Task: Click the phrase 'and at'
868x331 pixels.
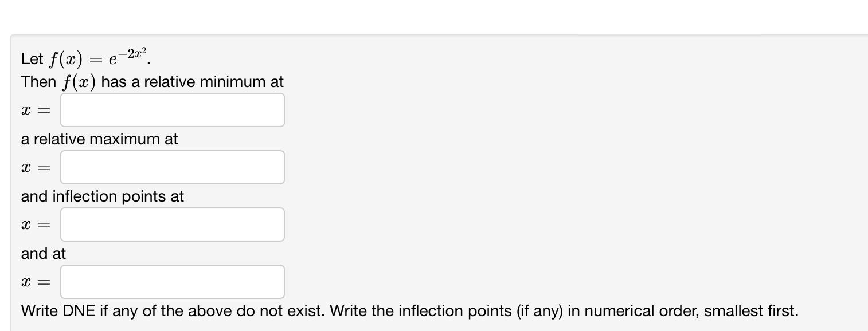Action: click(42, 254)
